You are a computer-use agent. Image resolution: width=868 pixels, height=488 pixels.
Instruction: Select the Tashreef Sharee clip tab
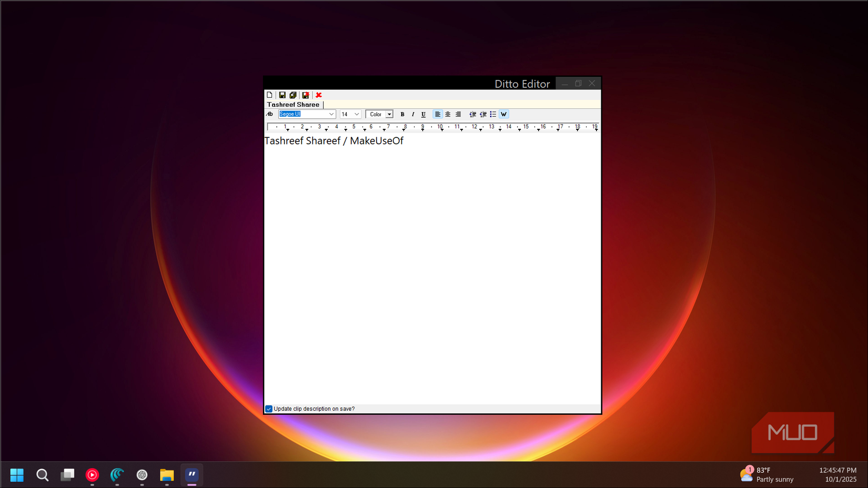[293, 105]
